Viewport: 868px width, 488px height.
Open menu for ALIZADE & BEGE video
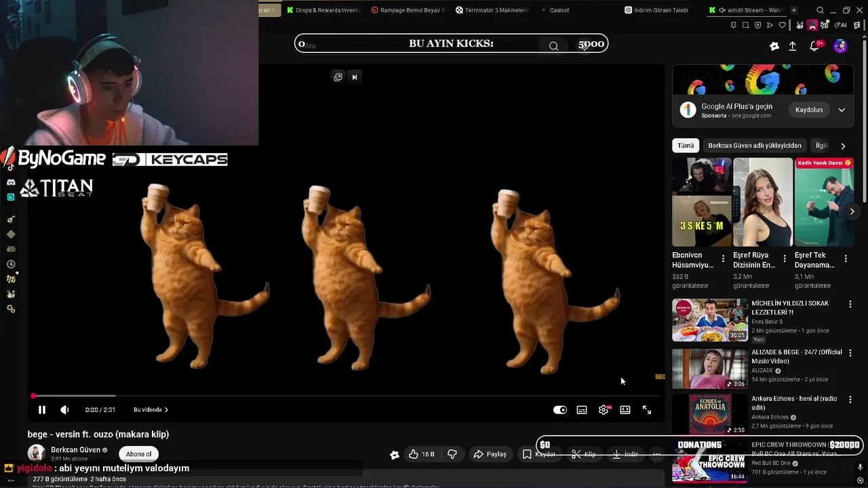(x=850, y=353)
